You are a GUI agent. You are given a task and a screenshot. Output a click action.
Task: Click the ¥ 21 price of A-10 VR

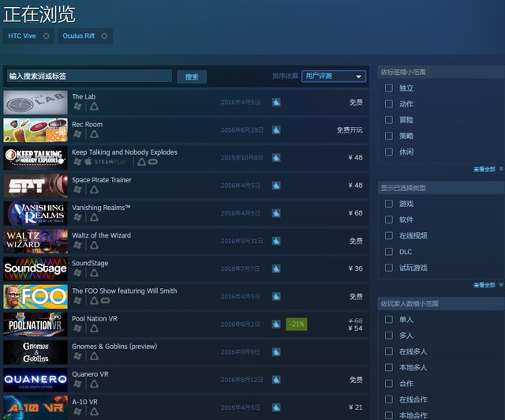tap(356, 407)
